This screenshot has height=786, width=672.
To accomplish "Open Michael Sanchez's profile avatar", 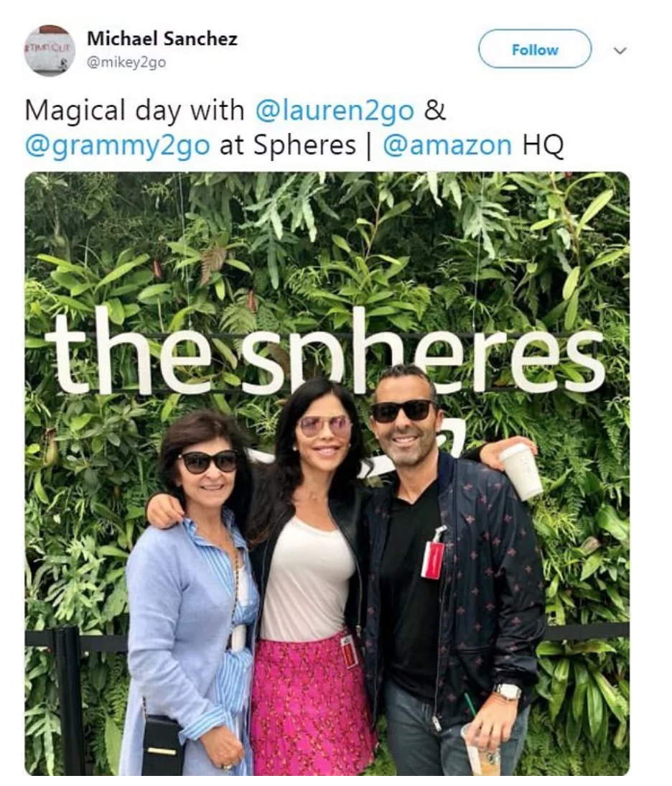I will click(49, 50).
